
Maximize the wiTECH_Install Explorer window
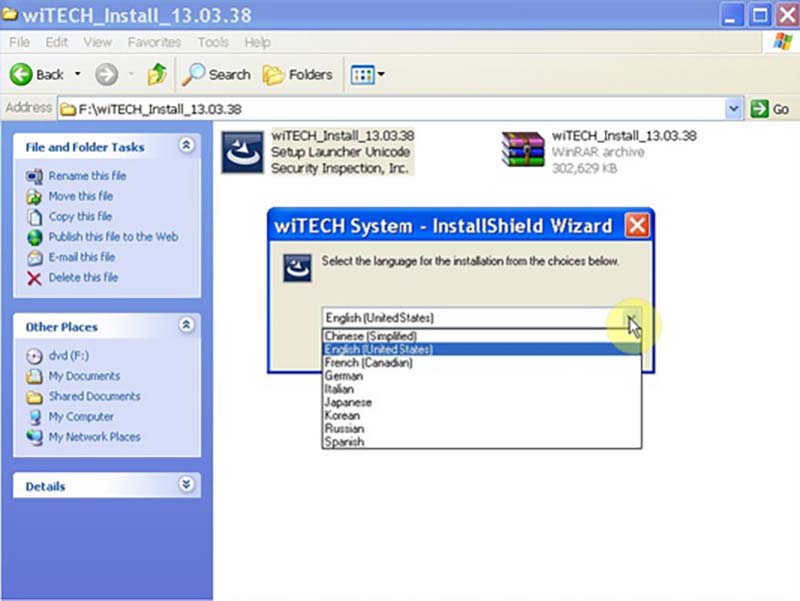point(760,15)
